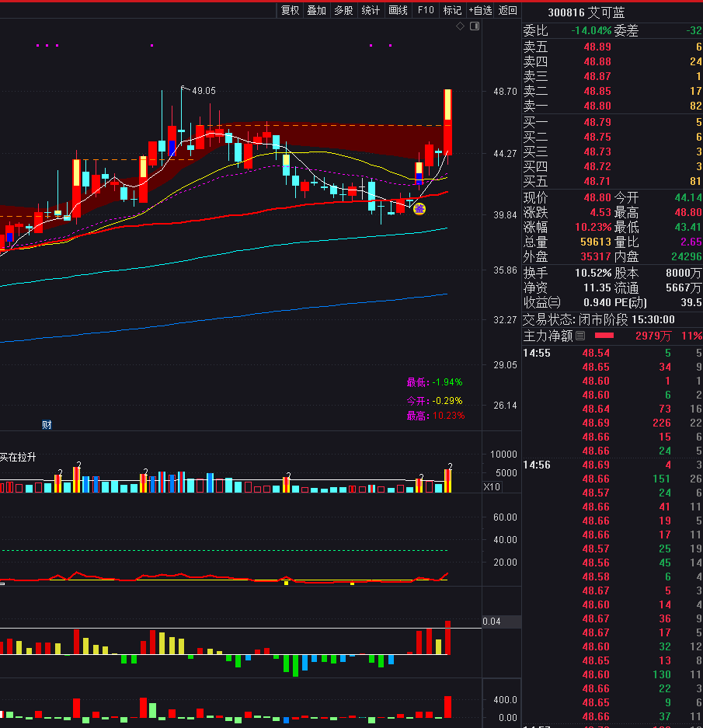Open the 多股 multi-stock view

coord(343,10)
